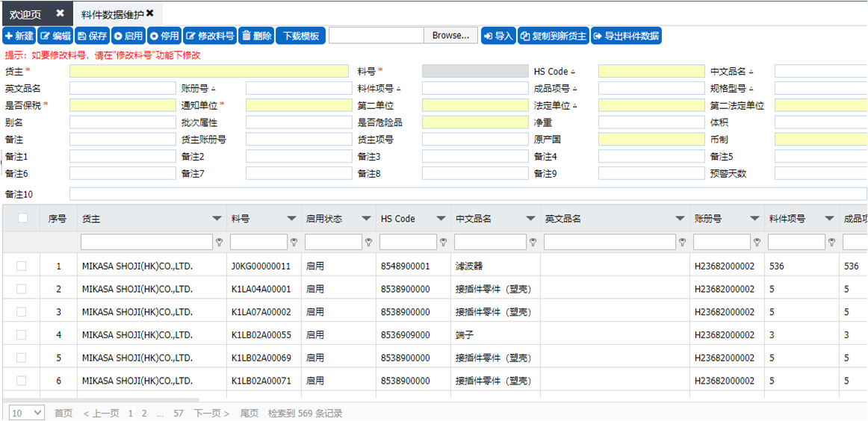Check the checkbox for row 3
868x421 pixels.
pyautogui.click(x=21, y=311)
